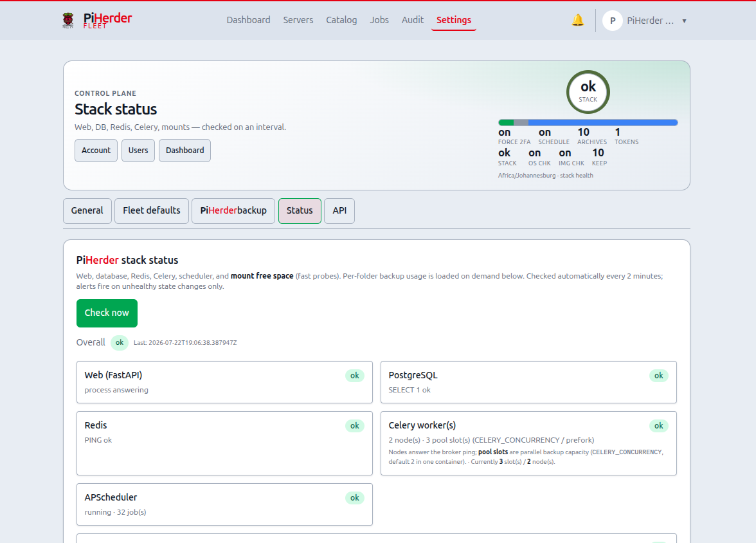The image size is (756, 543).
Task: Open the Audit section
Action: point(413,20)
